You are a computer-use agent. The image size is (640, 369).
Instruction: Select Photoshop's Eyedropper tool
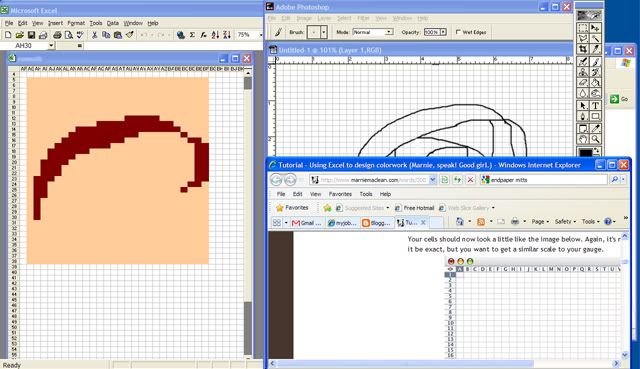tap(596, 128)
